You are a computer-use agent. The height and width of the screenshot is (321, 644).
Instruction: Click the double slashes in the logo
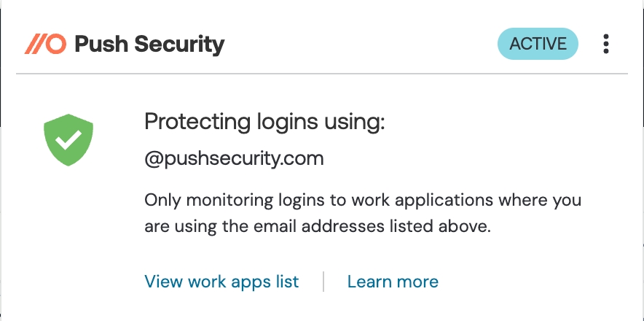(34, 44)
